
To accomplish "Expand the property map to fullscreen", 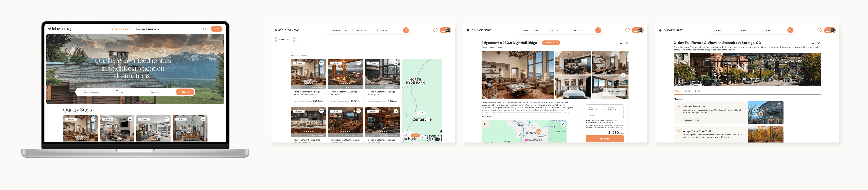I will point(563,124).
